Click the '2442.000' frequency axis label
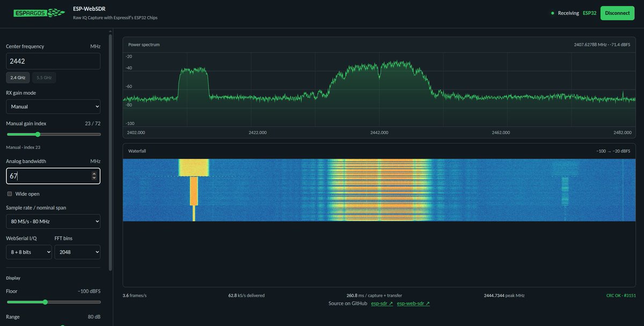Viewport: 644px width, 326px height. tap(379, 132)
